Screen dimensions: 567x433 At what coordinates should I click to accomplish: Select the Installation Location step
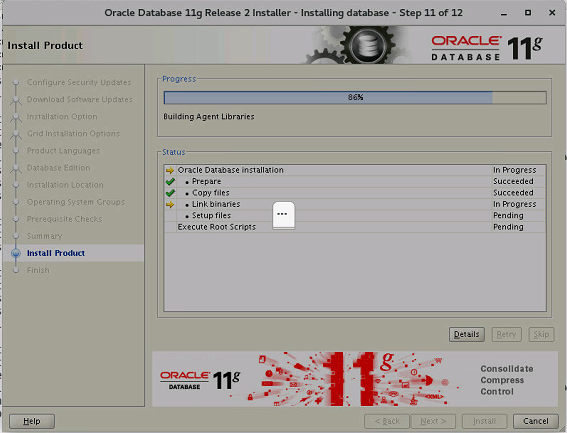coord(65,185)
